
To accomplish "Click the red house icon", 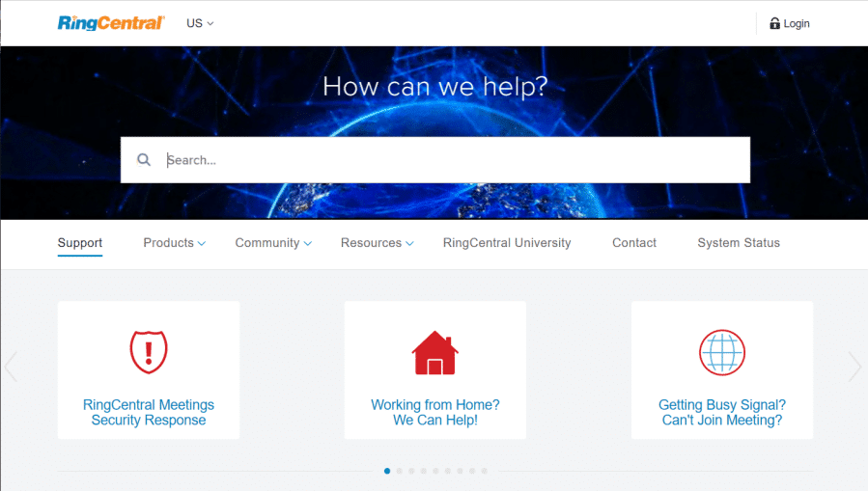I will tap(434, 353).
